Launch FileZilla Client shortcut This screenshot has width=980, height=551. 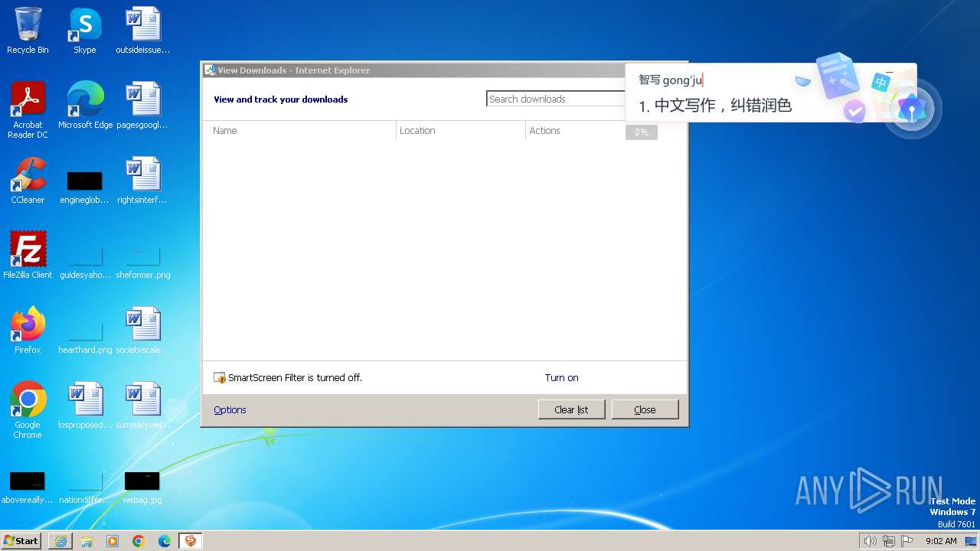28,256
